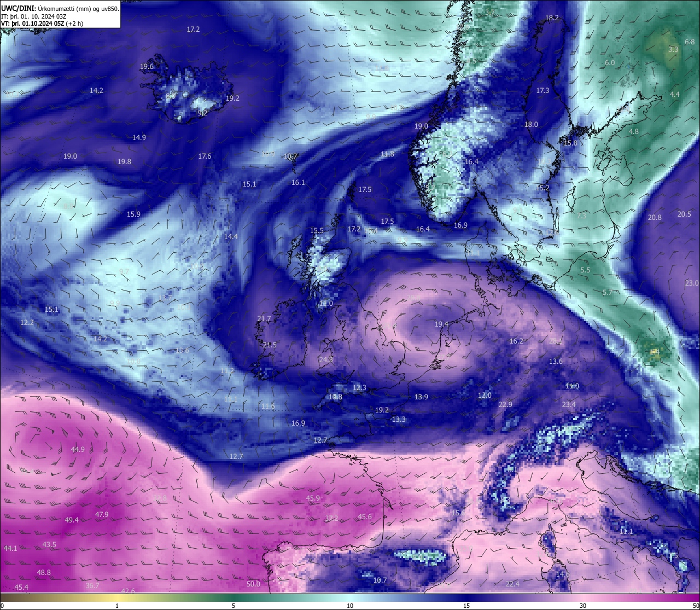Click the 16.2 value label

click(x=516, y=341)
